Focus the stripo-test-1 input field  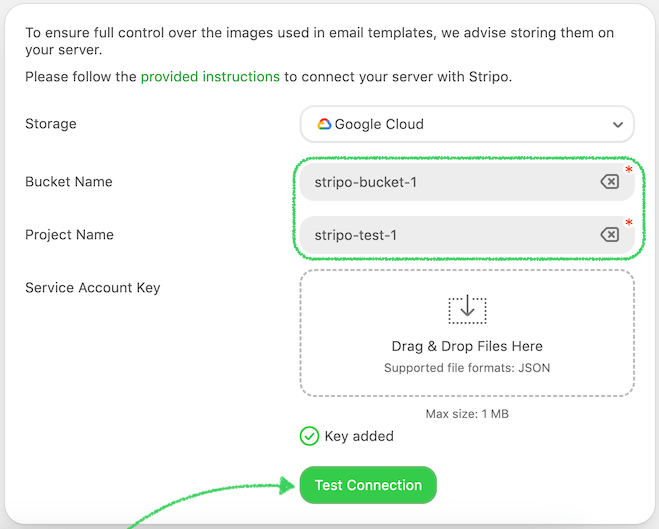click(x=450, y=235)
